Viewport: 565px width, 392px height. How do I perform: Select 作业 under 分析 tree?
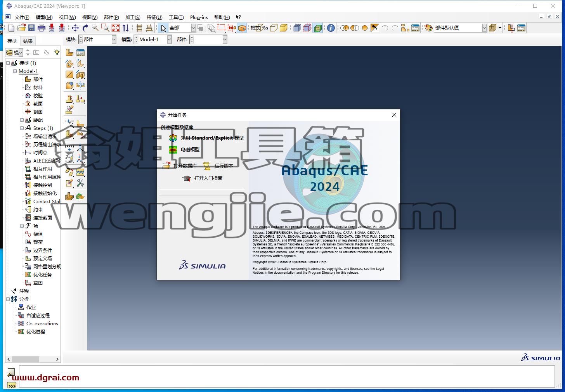pyautogui.click(x=27, y=307)
